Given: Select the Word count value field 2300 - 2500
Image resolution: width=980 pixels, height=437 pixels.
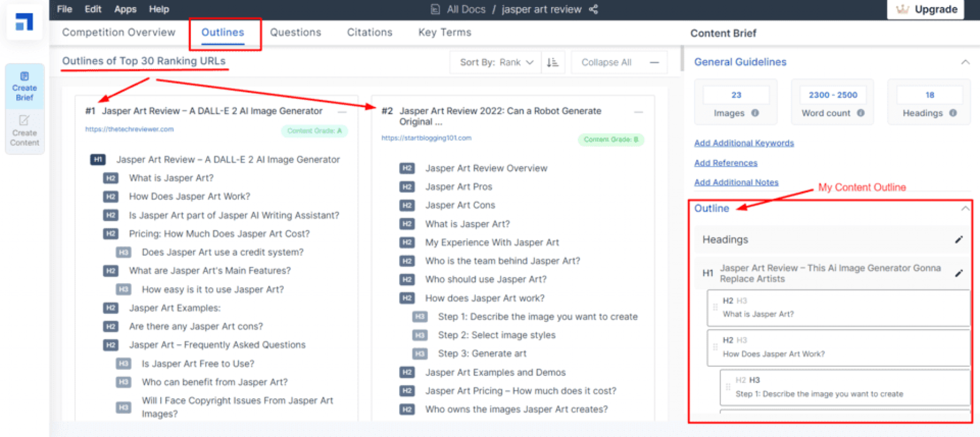Looking at the screenshot, I should click(x=832, y=95).
